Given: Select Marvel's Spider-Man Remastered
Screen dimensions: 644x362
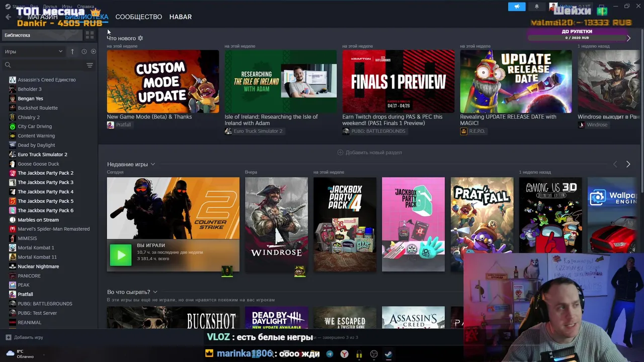Looking at the screenshot, I should [53, 229].
